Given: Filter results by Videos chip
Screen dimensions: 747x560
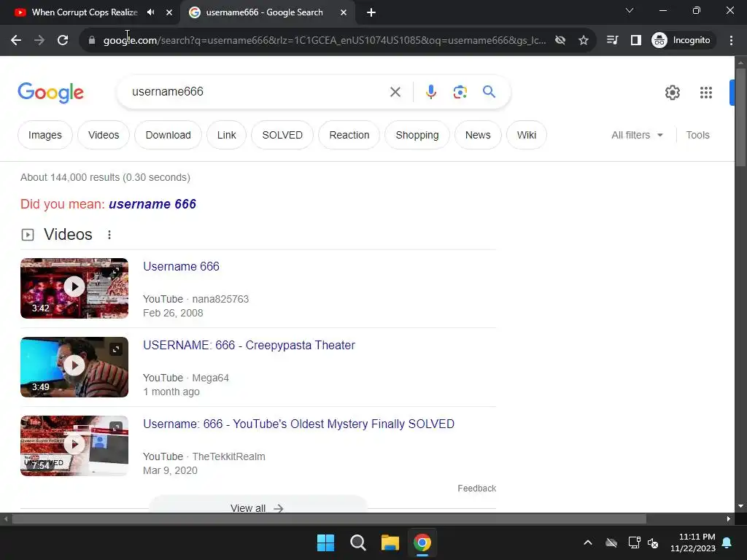Looking at the screenshot, I should [x=104, y=135].
